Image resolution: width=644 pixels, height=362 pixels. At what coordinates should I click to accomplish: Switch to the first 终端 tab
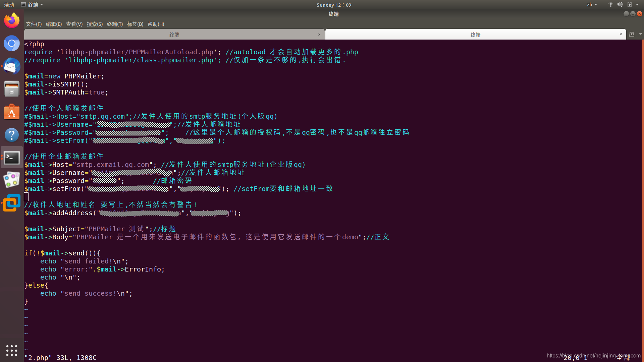point(174,35)
